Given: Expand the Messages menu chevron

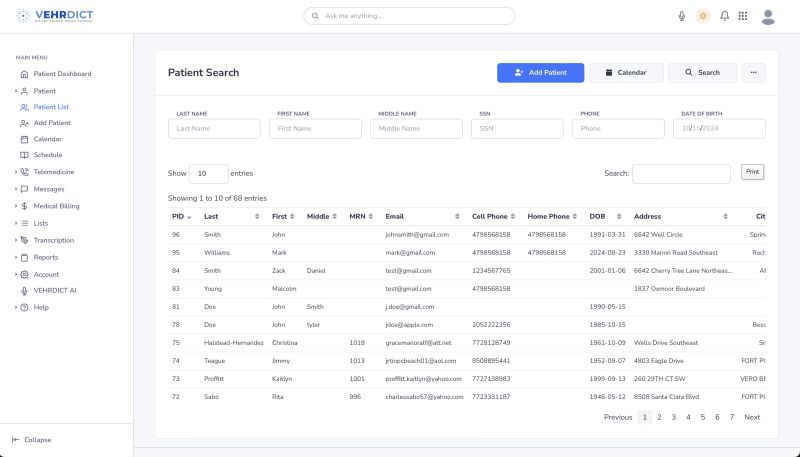Looking at the screenshot, I should (16, 189).
